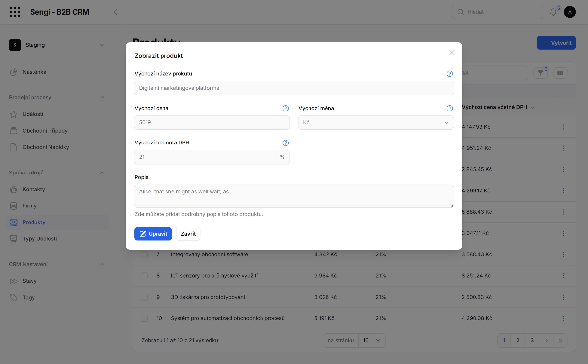The width and height of the screenshot is (588, 364).
Task: Show help for Výchozí hodnota DPH
Action: [x=285, y=143]
